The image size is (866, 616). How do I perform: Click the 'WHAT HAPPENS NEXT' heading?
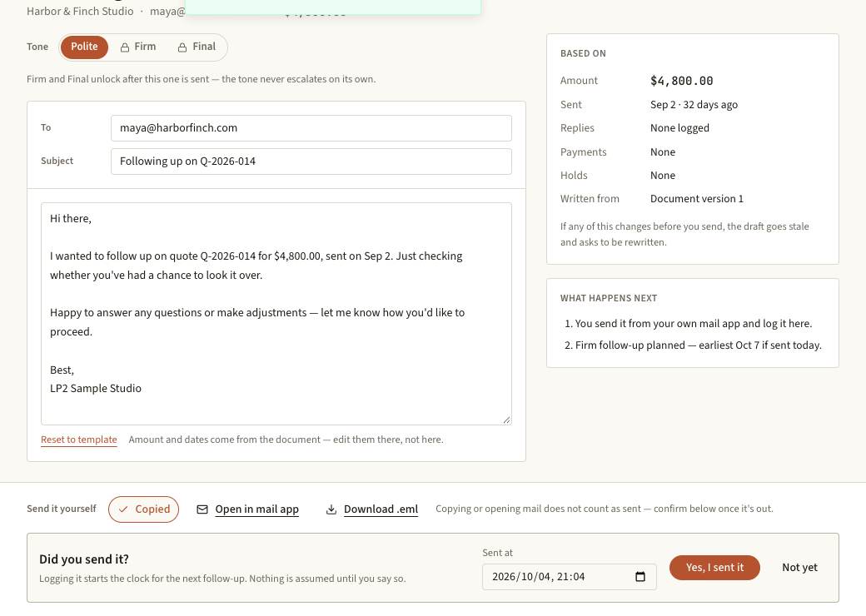tap(608, 298)
